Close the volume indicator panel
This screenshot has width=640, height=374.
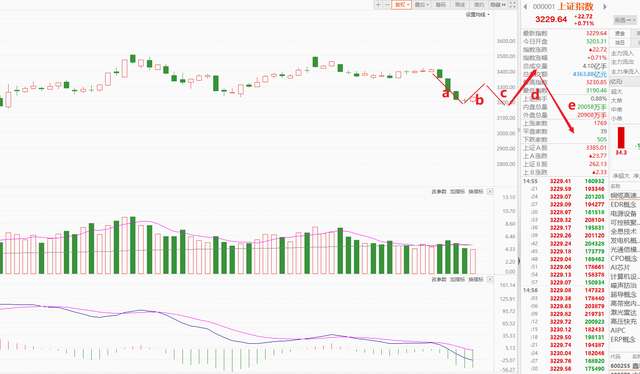click(x=490, y=191)
